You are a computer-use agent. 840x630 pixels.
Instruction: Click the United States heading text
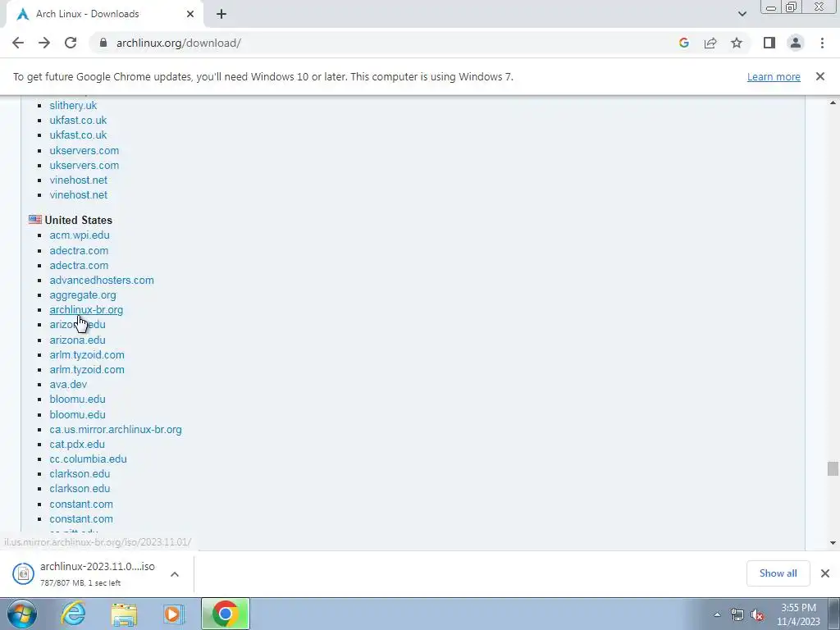click(78, 220)
